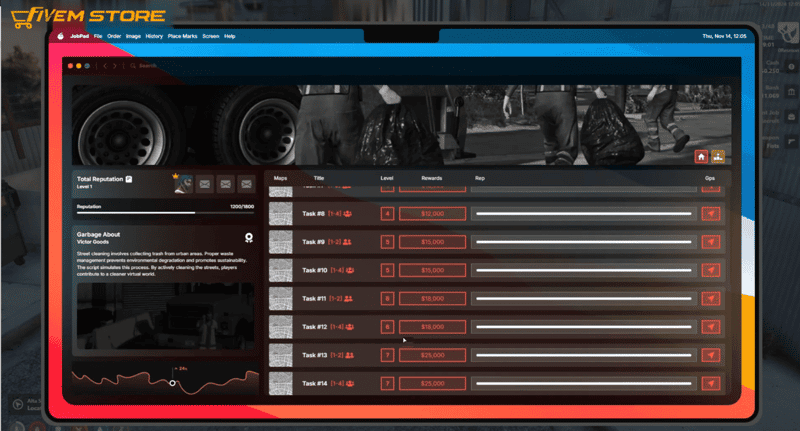Click the search magnifier icon
This screenshot has width=800, height=431.
133,66
